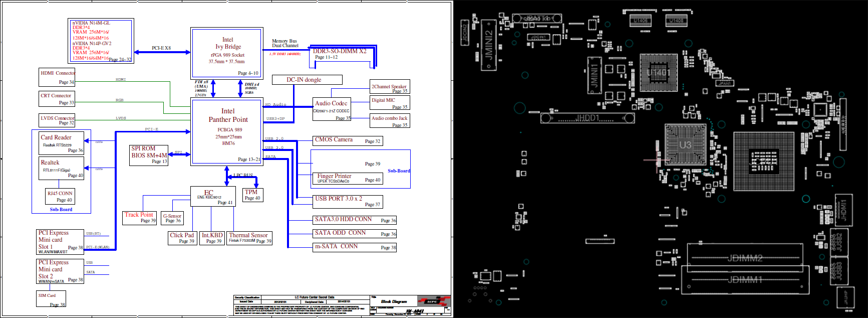The width and height of the screenshot is (868, 318).
Task: Click the JDIMM1 memory slot
Action: pos(745,280)
